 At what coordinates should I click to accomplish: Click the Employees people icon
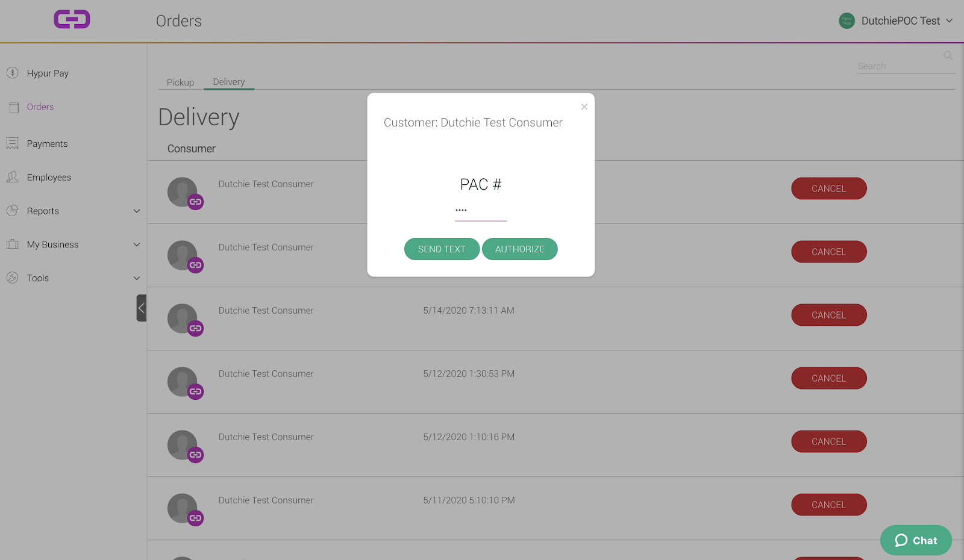(x=12, y=177)
